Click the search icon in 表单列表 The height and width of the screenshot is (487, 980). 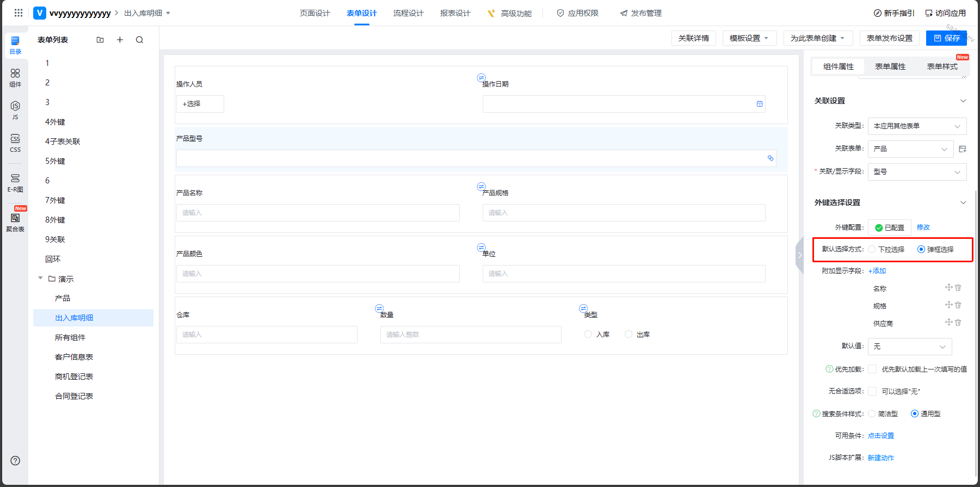(x=140, y=40)
